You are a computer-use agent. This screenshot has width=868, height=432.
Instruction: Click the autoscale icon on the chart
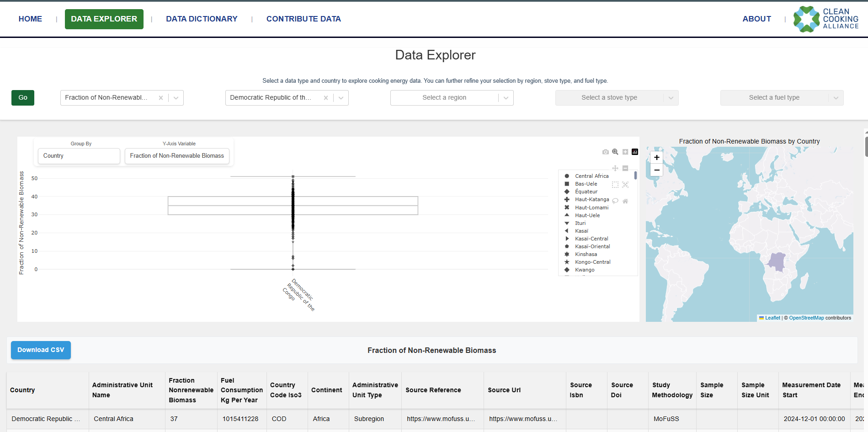click(625, 185)
